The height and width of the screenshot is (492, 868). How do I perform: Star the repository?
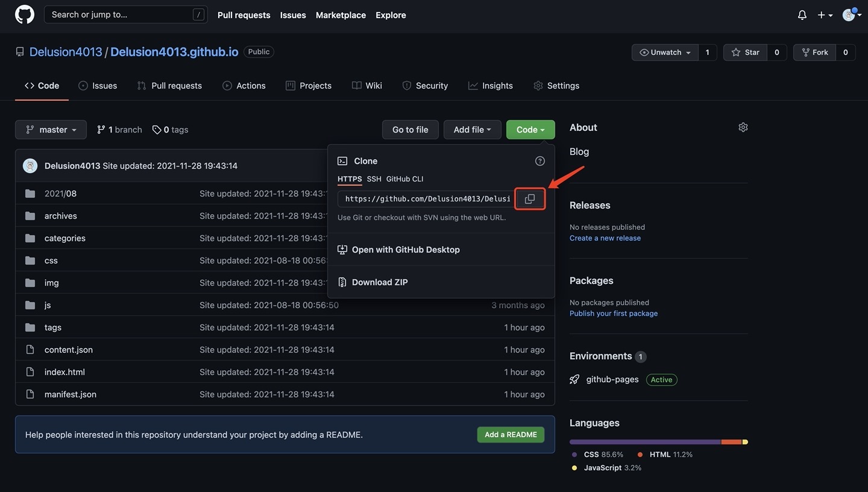[x=745, y=52]
